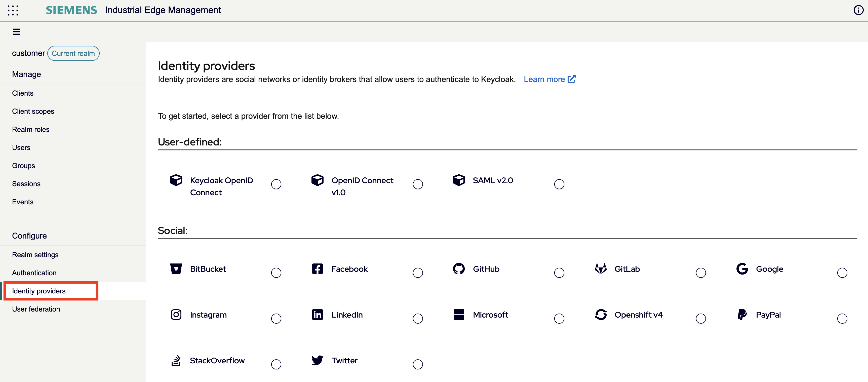Image resolution: width=868 pixels, height=382 pixels.
Task: Open the Users section in the sidebar
Action: [21, 147]
